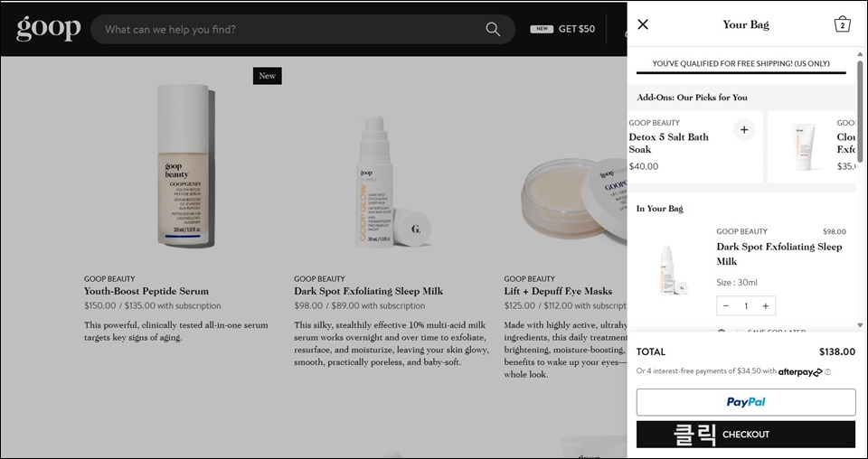Screen dimensions: 868x459
Task: Increase quantity of Dark Spot Exfoliating Sleep Milk
Action: [766, 305]
